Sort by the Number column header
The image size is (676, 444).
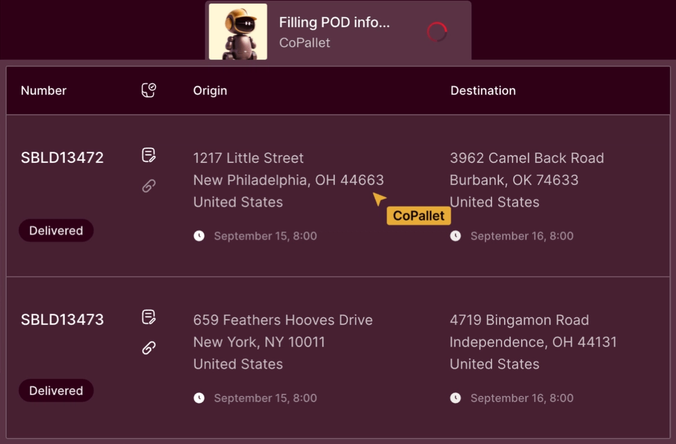[43, 90]
